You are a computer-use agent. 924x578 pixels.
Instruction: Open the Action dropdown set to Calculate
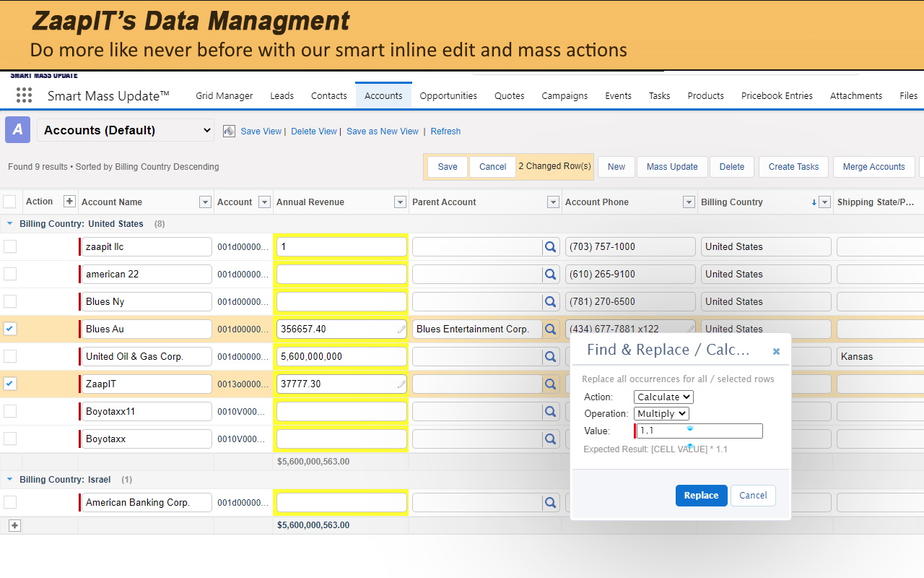663,397
